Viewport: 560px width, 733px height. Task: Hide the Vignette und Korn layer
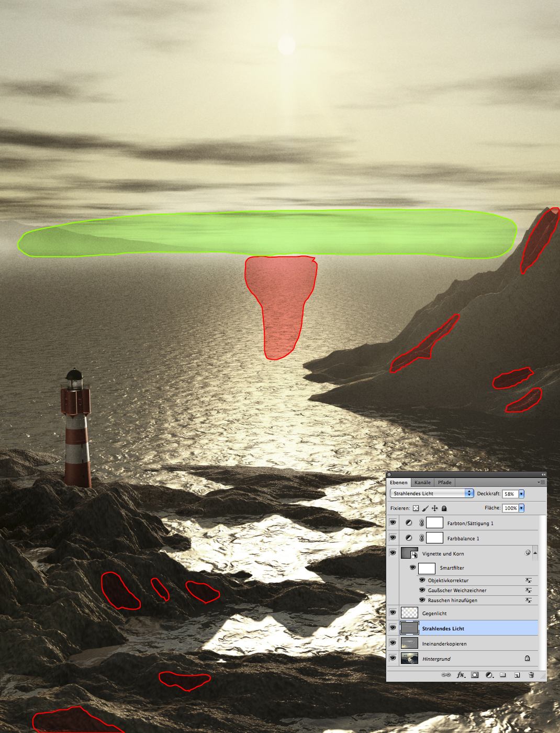tap(393, 552)
